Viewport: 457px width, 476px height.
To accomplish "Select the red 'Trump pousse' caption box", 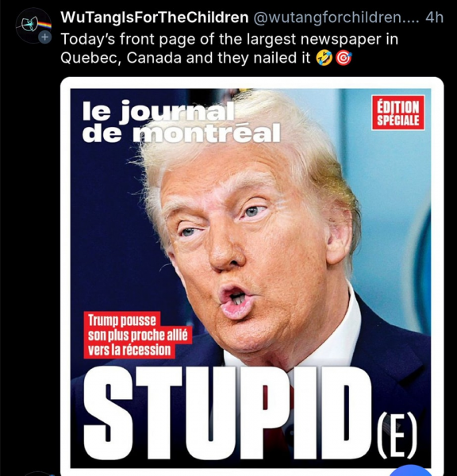I will 137,335.
